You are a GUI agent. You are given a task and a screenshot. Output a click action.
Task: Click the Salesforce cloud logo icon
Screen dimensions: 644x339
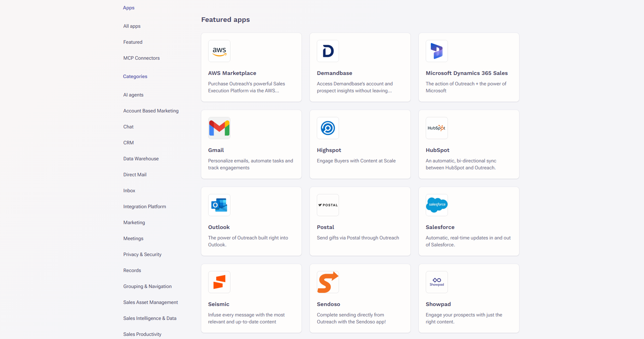437,205
